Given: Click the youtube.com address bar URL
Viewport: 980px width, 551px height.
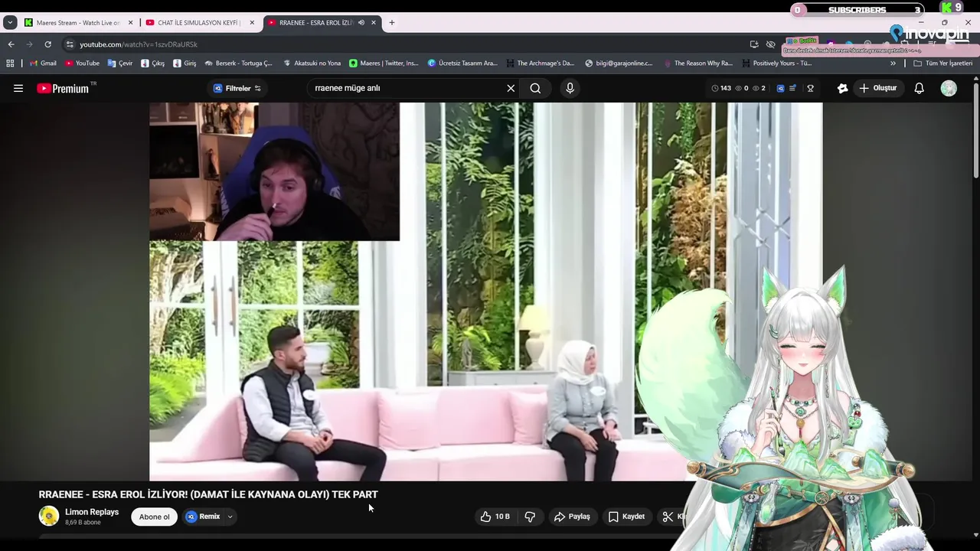Looking at the screenshot, I should pyautogui.click(x=139, y=44).
